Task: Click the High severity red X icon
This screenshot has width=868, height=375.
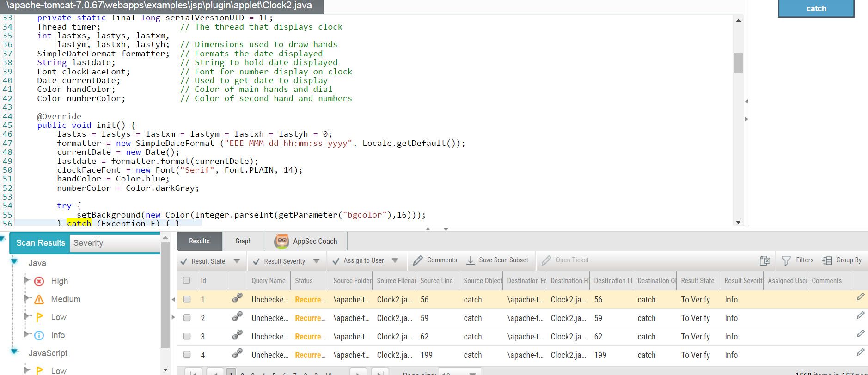Action: (39, 281)
